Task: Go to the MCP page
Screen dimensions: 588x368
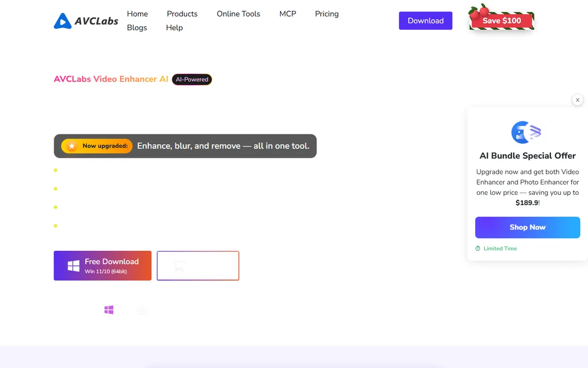Action: click(288, 14)
